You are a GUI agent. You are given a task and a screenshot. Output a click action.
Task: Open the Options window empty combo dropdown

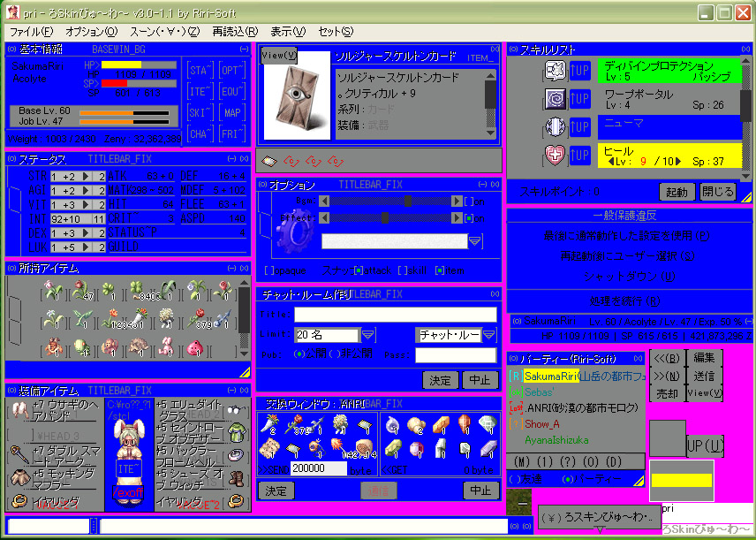475,240
